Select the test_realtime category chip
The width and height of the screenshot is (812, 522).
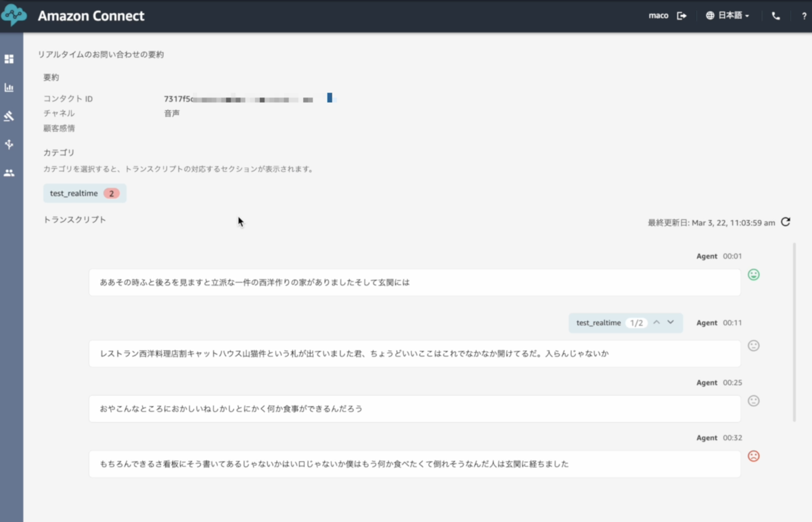tap(85, 193)
